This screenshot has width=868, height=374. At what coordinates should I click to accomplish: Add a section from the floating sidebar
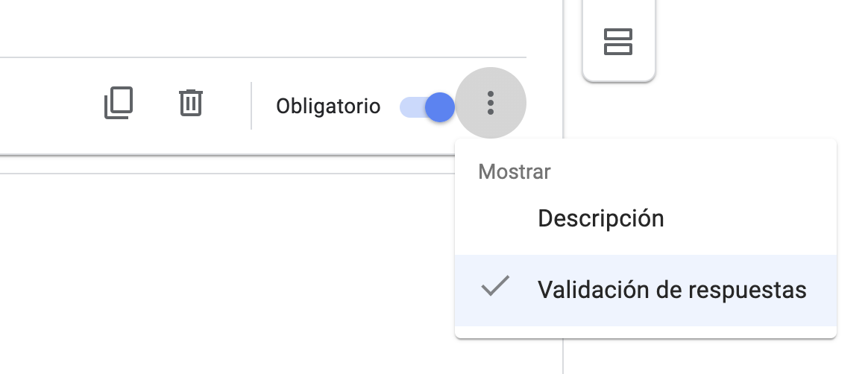617,42
